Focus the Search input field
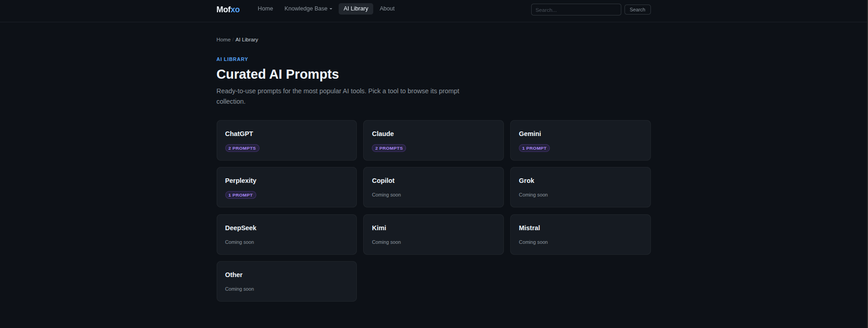Screen dimensions: 868x328 click(576, 10)
